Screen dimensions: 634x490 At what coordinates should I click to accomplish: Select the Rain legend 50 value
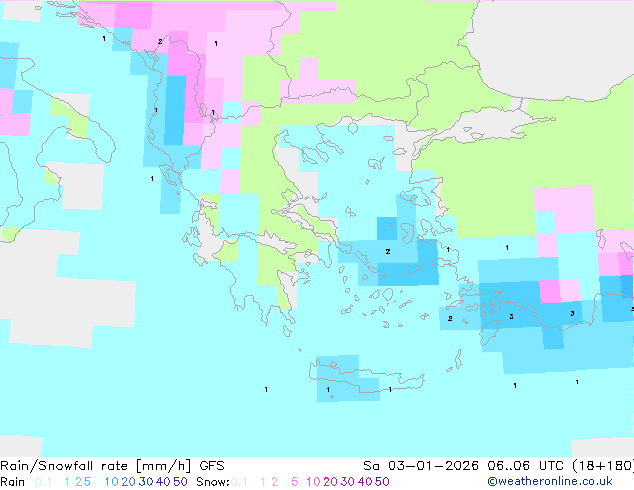(x=180, y=482)
